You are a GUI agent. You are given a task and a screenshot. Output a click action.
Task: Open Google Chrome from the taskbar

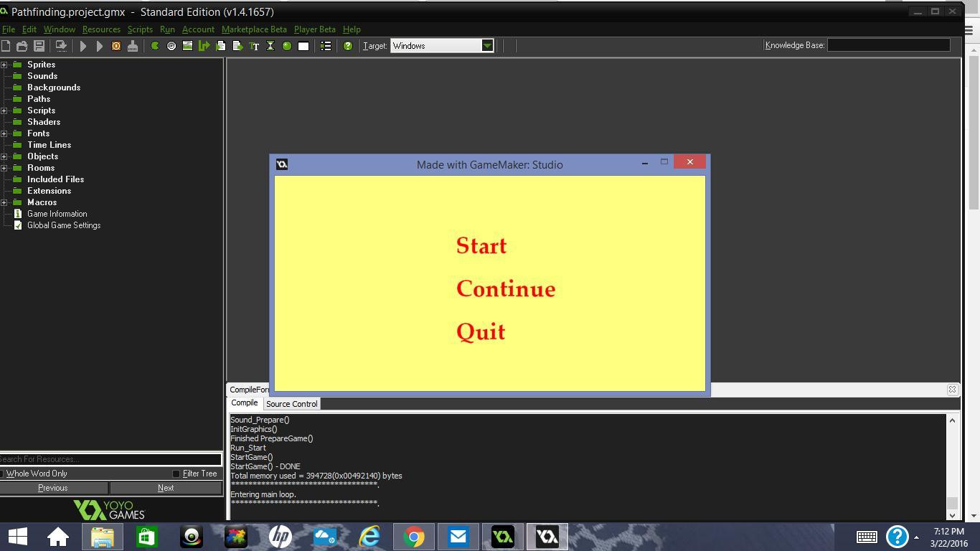pos(414,537)
